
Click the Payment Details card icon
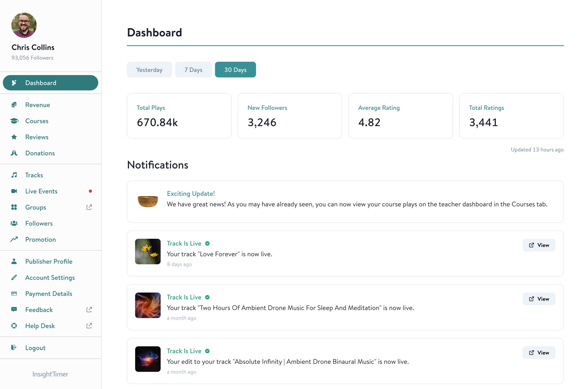[14, 294]
